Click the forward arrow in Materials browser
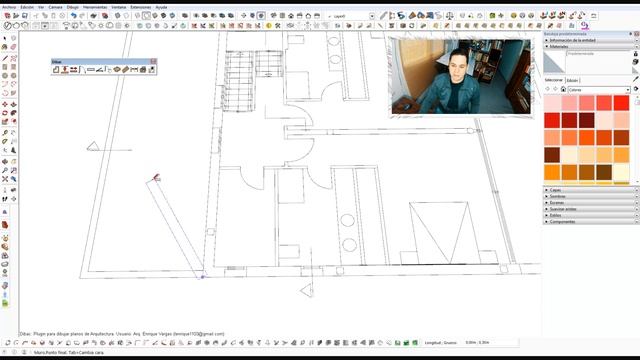This screenshot has height=360, width=640. pos(556,89)
